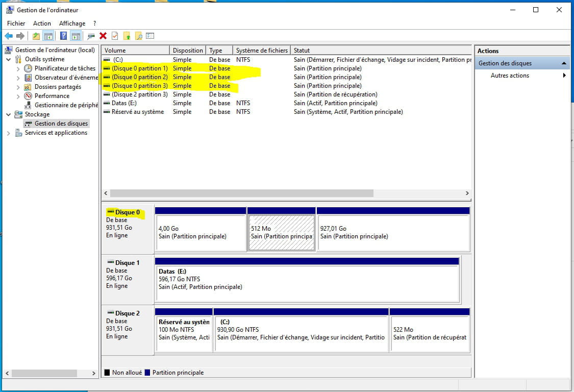Toggle the Show/Hide Console Tree button
The width and height of the screenshot is (574, 392).
tap(48, 36)
